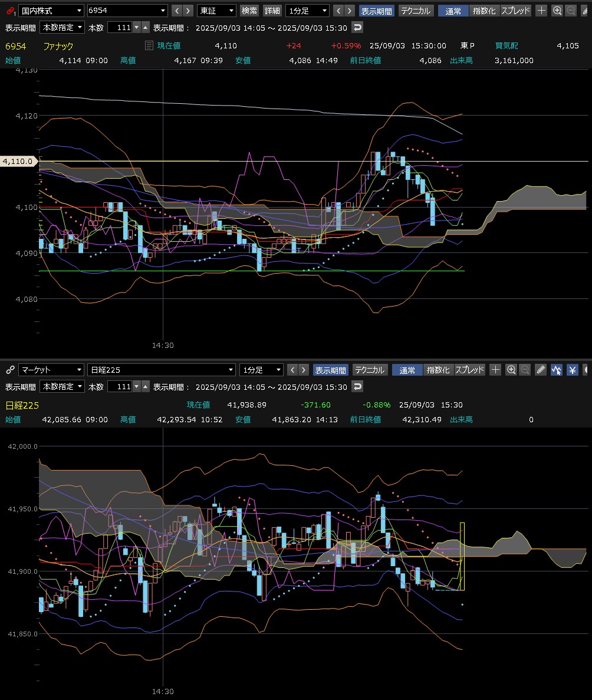Expand the 日経225 index dropdown

[161, 370]
